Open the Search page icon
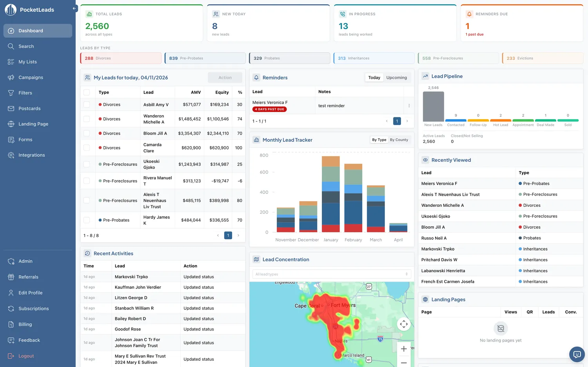Screen dimensions: 588x367 click(x=11, y=46)
